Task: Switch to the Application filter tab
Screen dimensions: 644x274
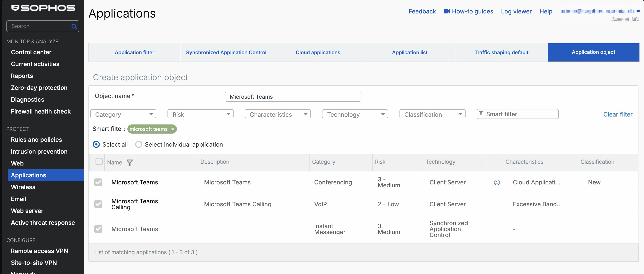Action: pos(134,52)
